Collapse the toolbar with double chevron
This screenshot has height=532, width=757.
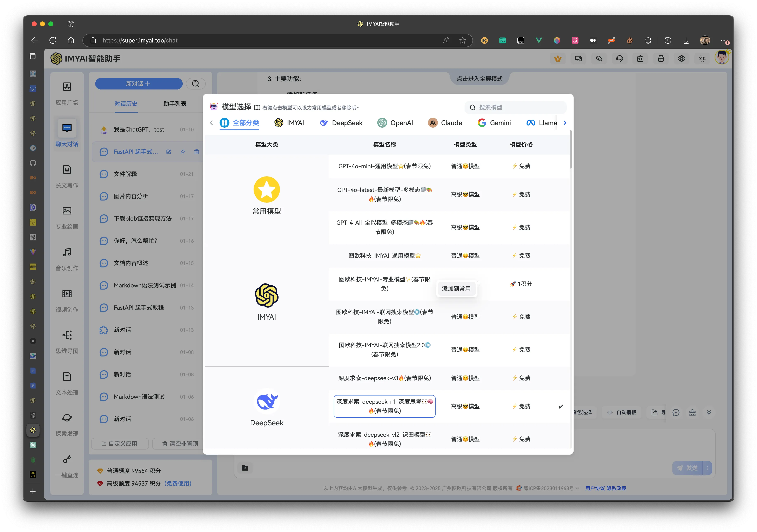(709, 412)
